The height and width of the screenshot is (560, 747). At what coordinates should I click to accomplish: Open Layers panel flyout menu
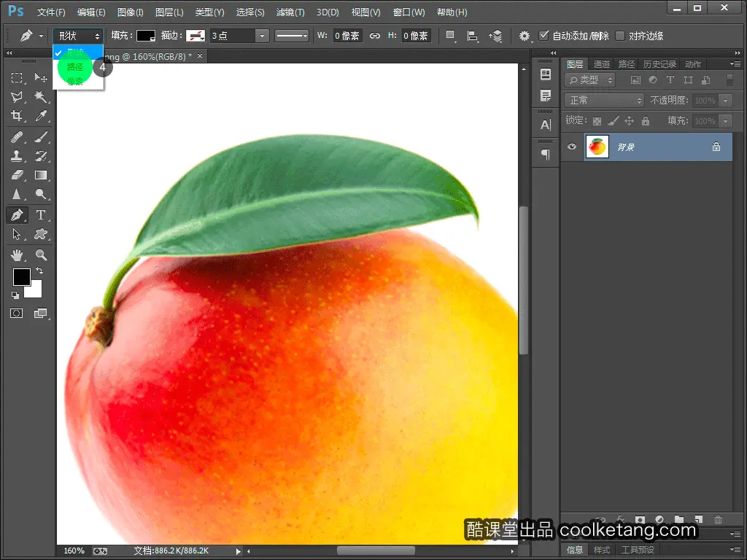(x=735, y=64)
